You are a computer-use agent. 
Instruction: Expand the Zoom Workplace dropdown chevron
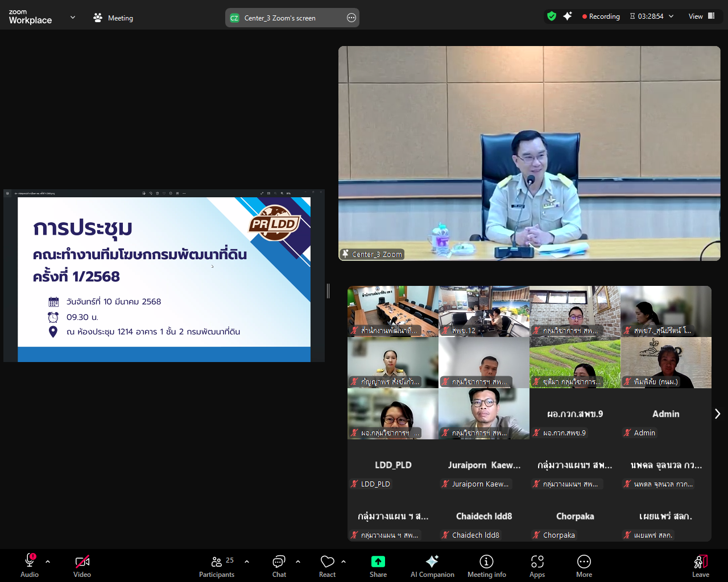pos(72,18)
